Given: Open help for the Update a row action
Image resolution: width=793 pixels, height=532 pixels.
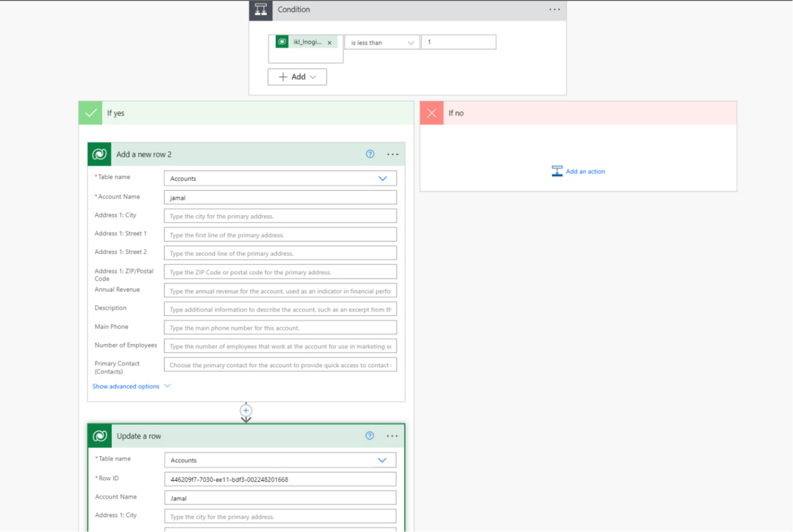Looking at the screenshot, I should [370, 436].
